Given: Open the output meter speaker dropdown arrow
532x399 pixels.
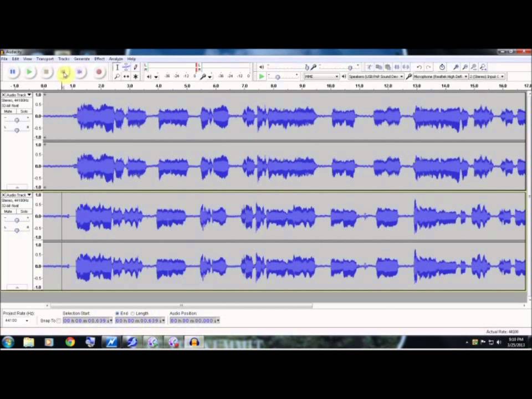Looking at the screenshot, I should tap(156, 77).
